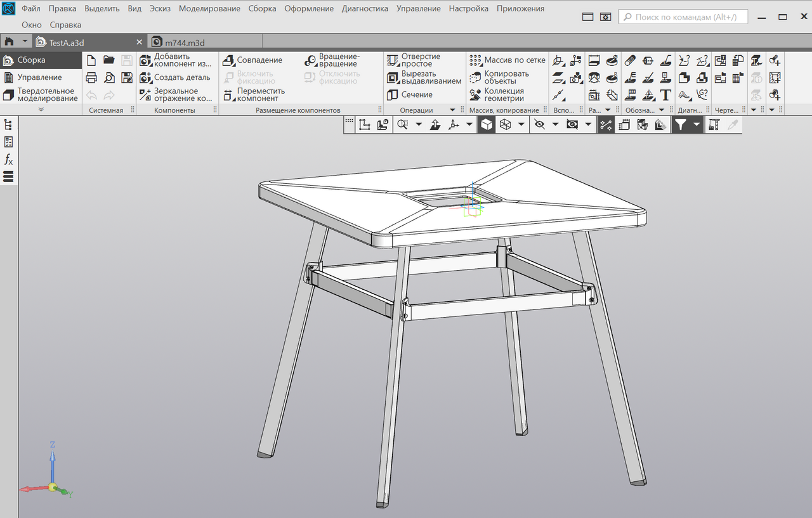
Task: Open the display mode dropdown after wireframe cube
Action: [x=521, y=125]
